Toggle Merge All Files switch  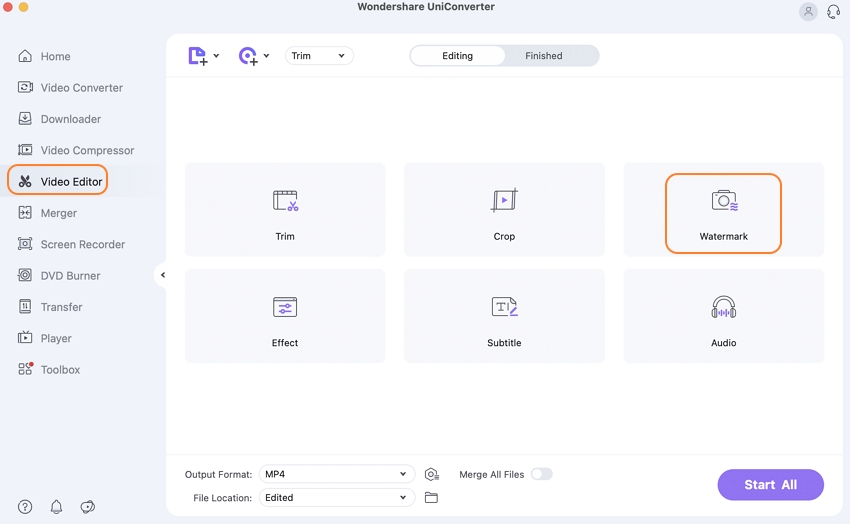pos(541,474)
